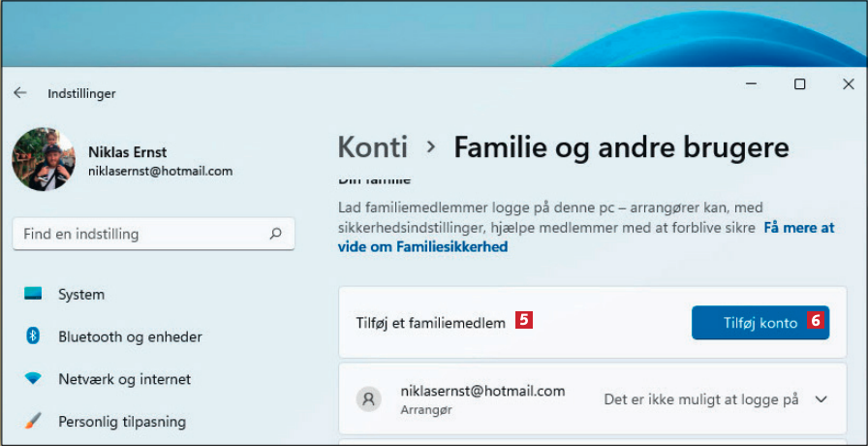Click the Find en indstilling search field
The height and width of the screenshot is (446, 868).
[x=153, y=234]
